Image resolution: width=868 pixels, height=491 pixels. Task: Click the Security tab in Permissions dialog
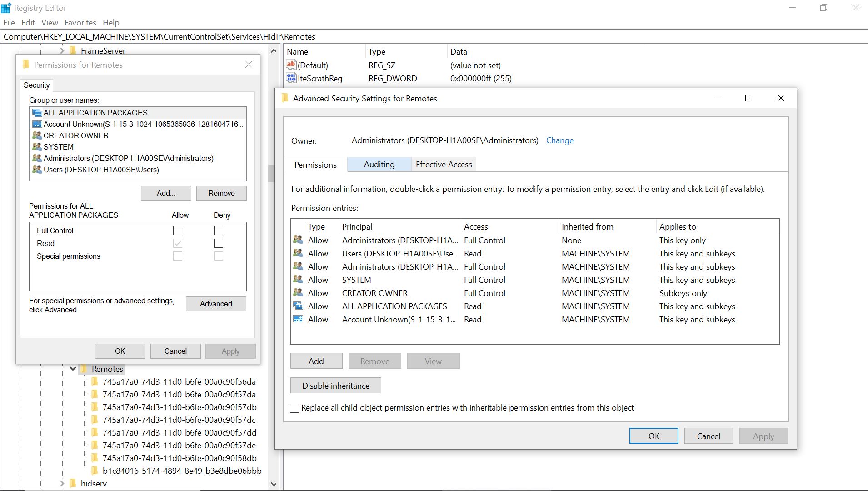(36, 85)
